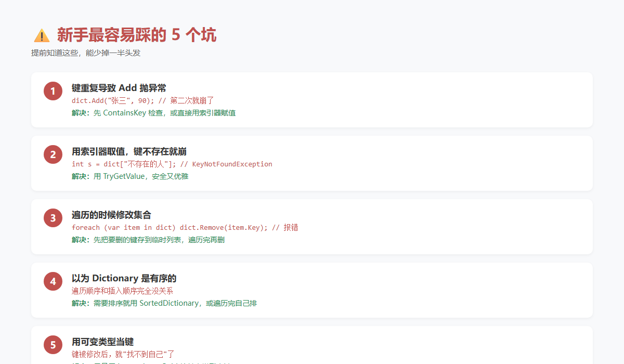Image resolution: width=624 pixels, height=364 pixels.
Task: Click the title 用可变类型当键
Action: [103, 342]
